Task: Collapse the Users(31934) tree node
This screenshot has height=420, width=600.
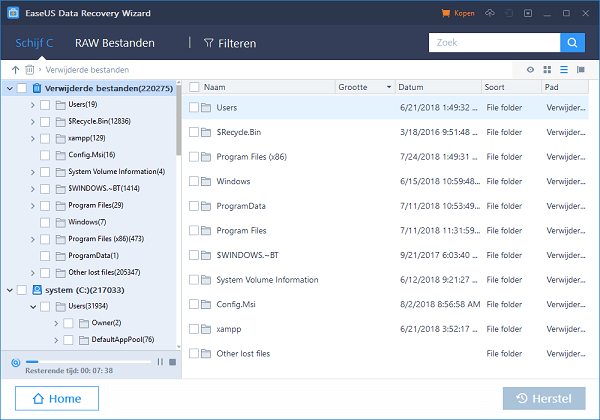Action: [x=33, y=307]
